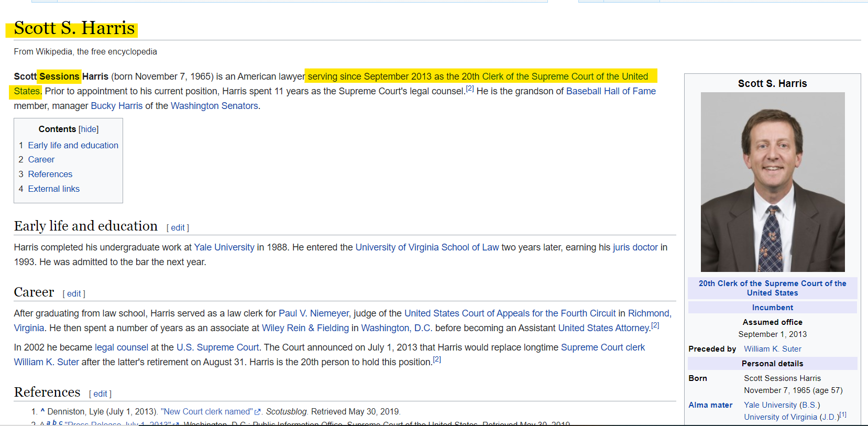This screenshot has height=426, width=868.
Task: Open the juris doctor link
Action: pyautogui.click(x=635, y=247)
